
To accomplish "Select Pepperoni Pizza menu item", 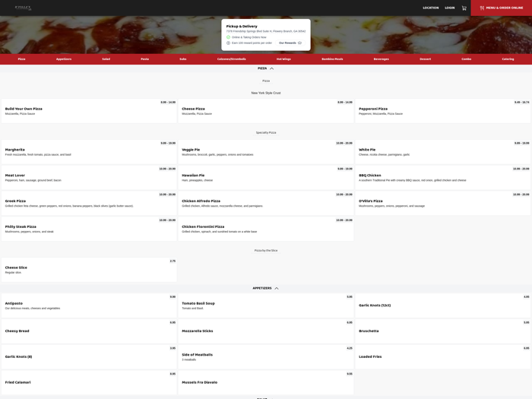I will [x=443, y=111].
